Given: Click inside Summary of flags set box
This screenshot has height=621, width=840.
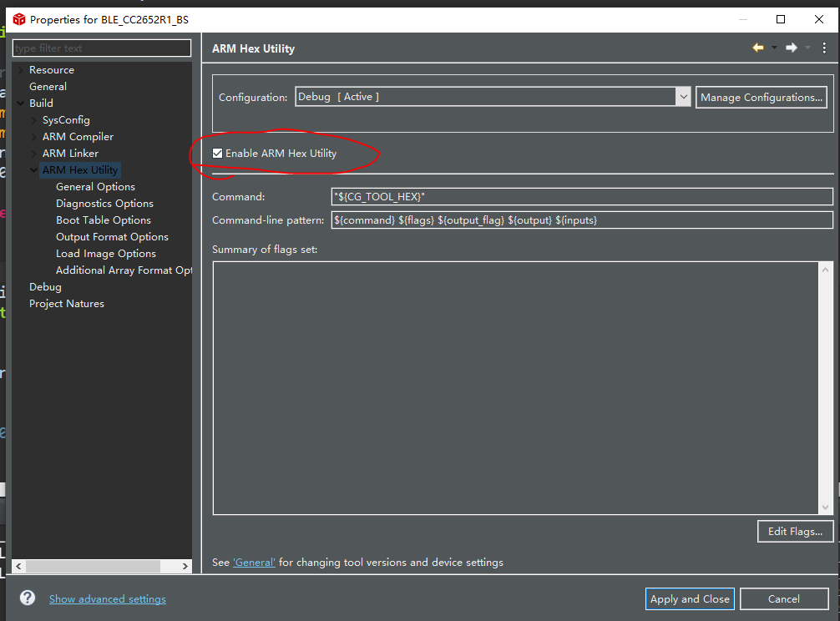Looking at the screenshot, I should point(515,388).
